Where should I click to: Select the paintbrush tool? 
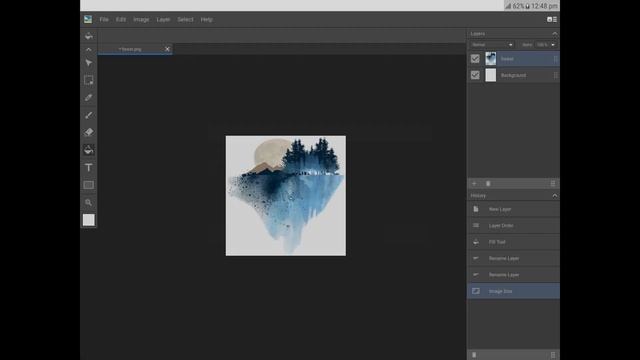pyautogui.click(x=89, y=115)
